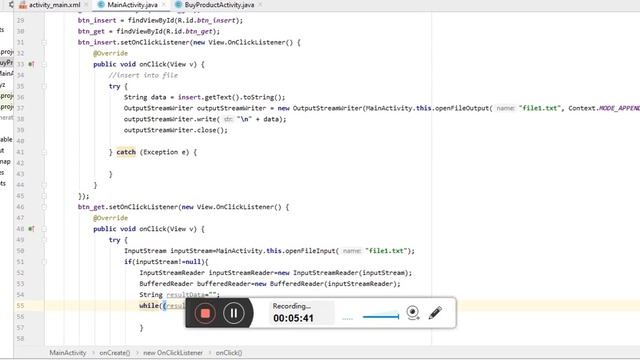Click btn_insert findViewById statement on line 29
Screen dimensions: 640x360
(160, 20)
